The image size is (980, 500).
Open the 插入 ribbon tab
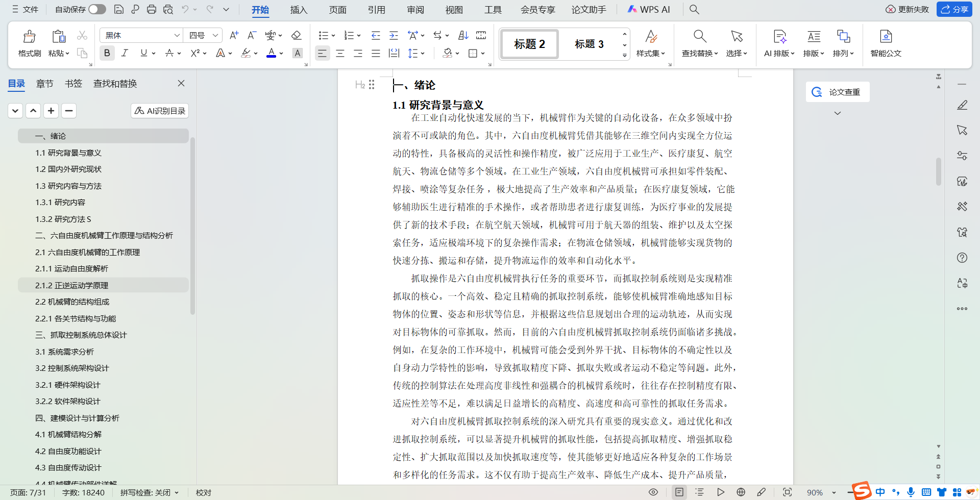tap(299, 10)
